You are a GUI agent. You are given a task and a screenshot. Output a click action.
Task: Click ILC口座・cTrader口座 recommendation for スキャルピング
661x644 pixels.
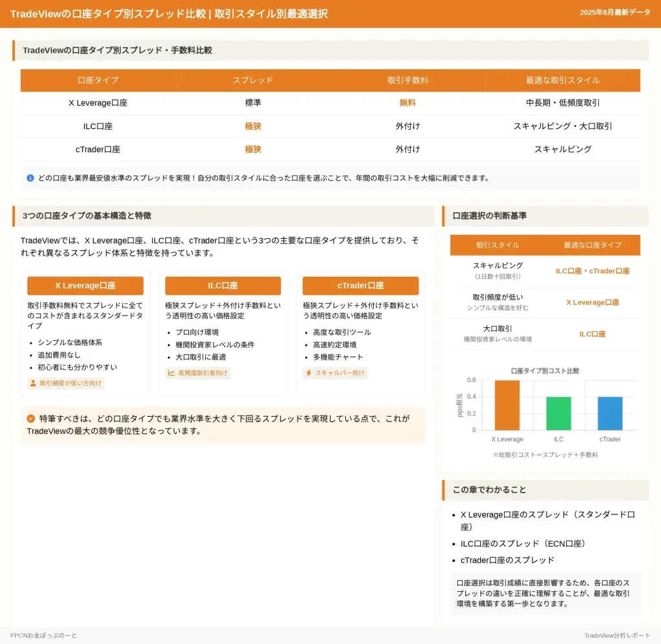click(593, 271)
